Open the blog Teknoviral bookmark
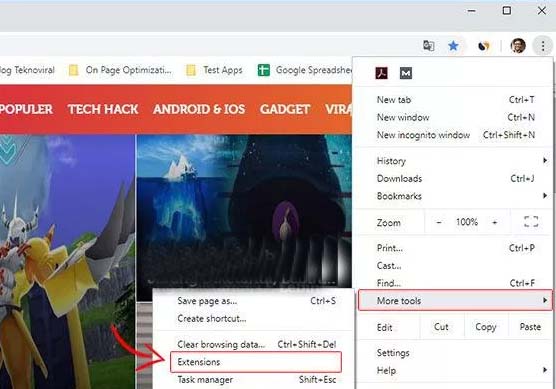The height and width of the screenshot is (389, 556). (27, 70)
